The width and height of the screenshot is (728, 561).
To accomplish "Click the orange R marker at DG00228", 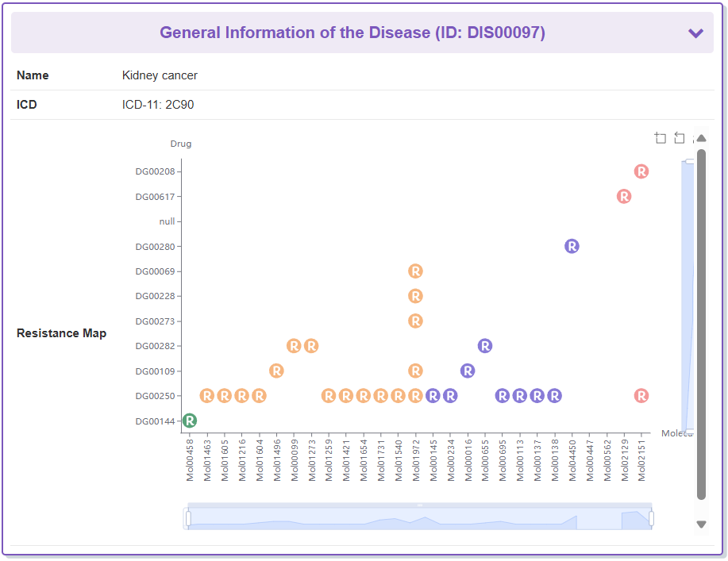I will (x=415, y=296).
